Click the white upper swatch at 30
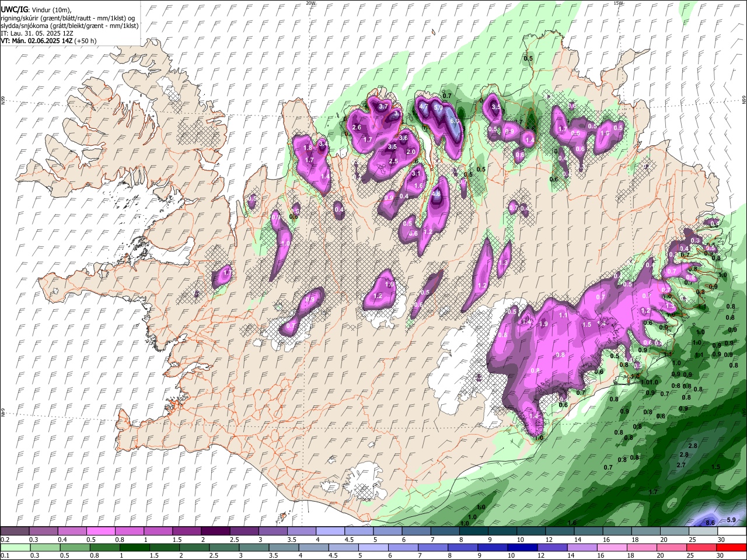 [731, 531]
